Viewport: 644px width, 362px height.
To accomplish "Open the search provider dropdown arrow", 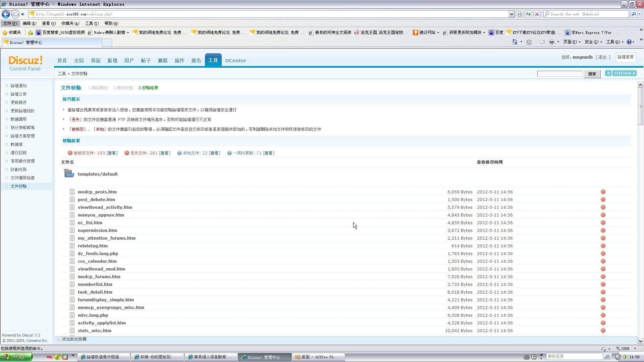I will pyautogui.click(x=640, y=14).
